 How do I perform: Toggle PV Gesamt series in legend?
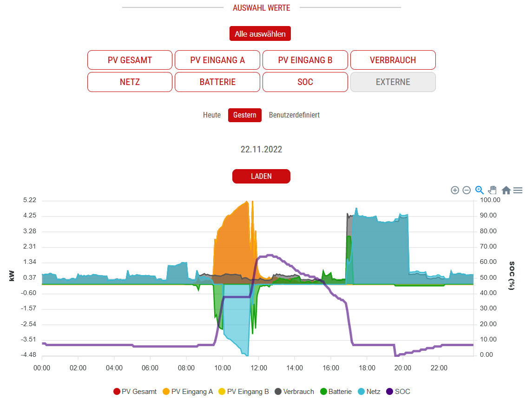point(135,392)
